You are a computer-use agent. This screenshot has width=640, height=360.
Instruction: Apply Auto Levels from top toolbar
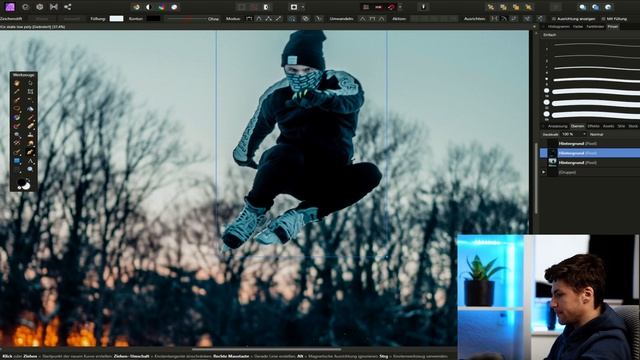(136, 7)
